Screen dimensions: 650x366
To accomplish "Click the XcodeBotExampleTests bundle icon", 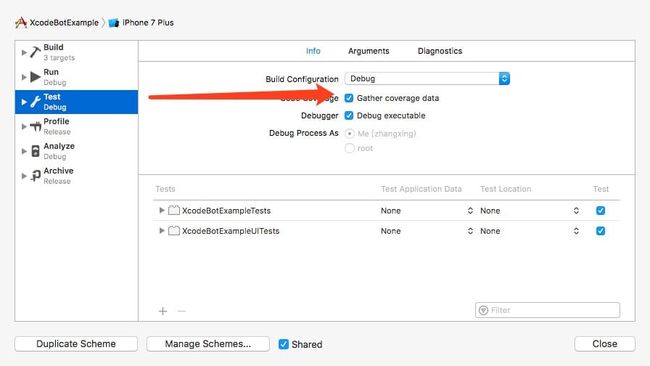I will 174,210.
